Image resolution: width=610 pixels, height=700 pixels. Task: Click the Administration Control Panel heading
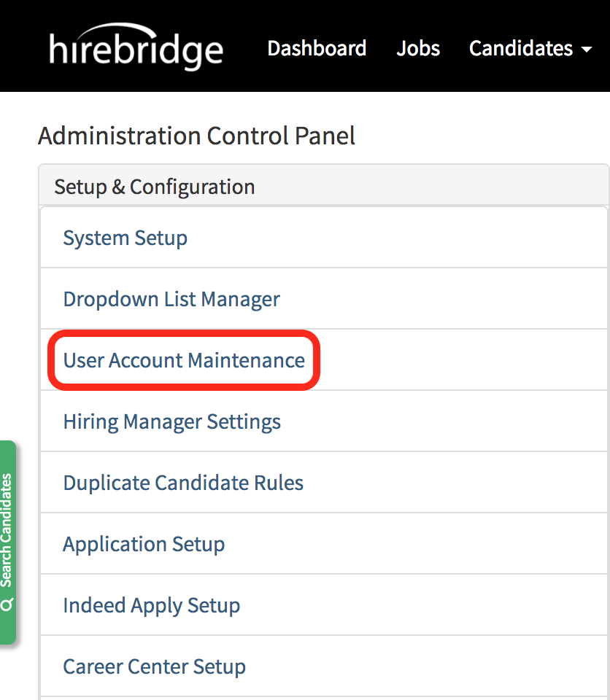click(x=196, y=136)
